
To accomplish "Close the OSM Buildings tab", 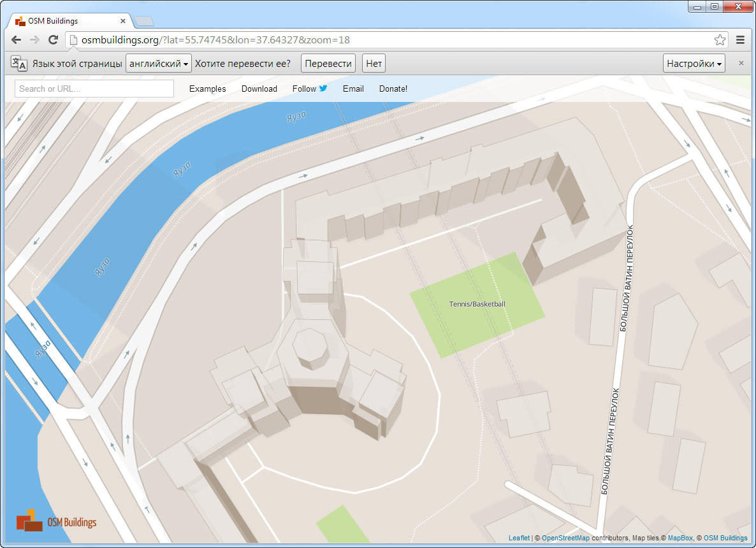I will point(123,21).
